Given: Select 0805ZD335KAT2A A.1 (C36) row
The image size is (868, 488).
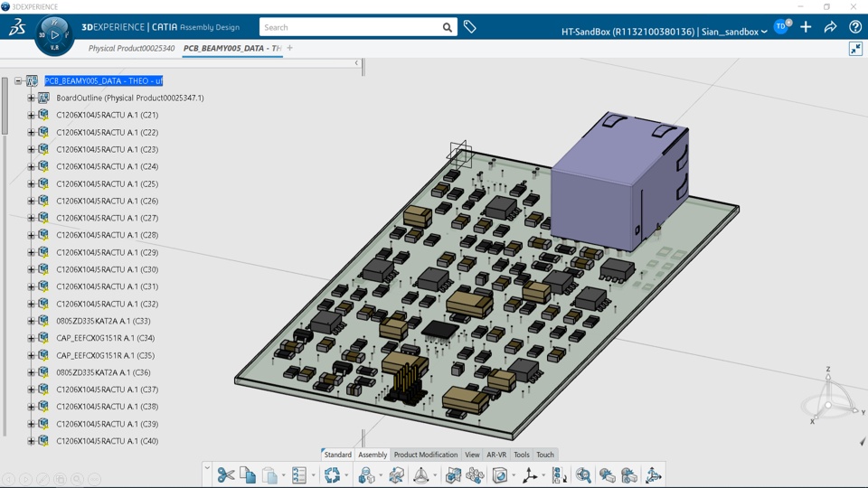Looking at the screenshot, I should [x=103, y=372].
